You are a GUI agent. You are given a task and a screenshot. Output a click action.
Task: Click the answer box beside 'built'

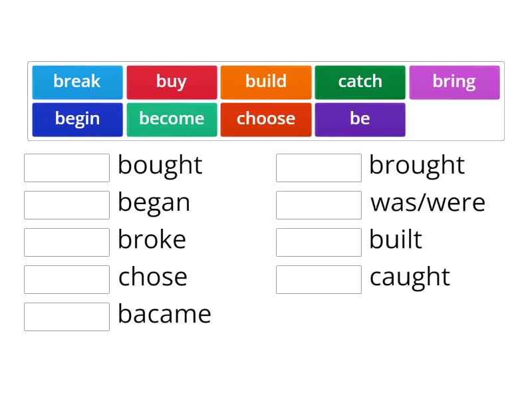point(319,242)
